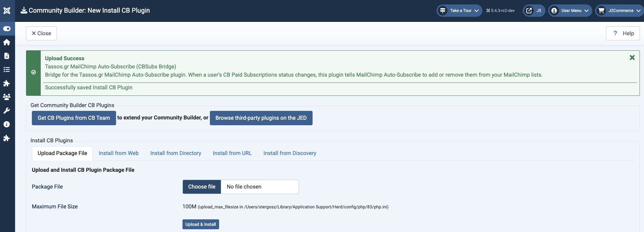Dismiss the Upload Success alert
The image size is (644, 232).
tap(632, 57)
